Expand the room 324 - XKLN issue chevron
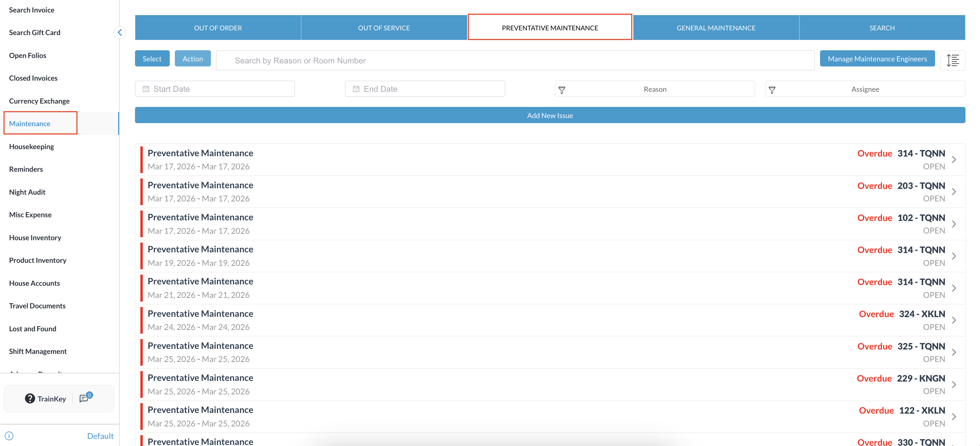980x446 pixels. point(954,320)
